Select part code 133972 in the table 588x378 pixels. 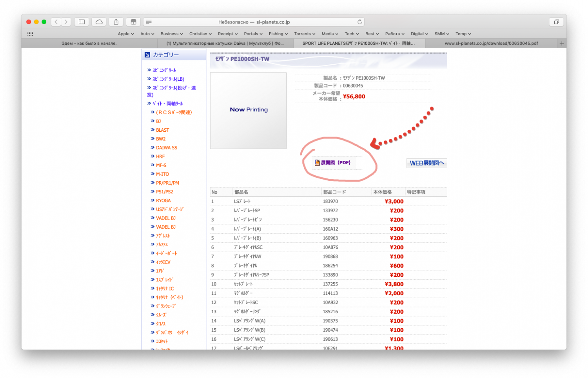(330, 211)
